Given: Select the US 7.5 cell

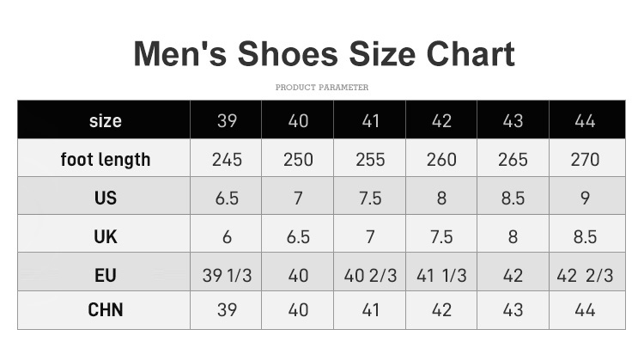Looking at the screenshot, I should click(x=370, y=198).
